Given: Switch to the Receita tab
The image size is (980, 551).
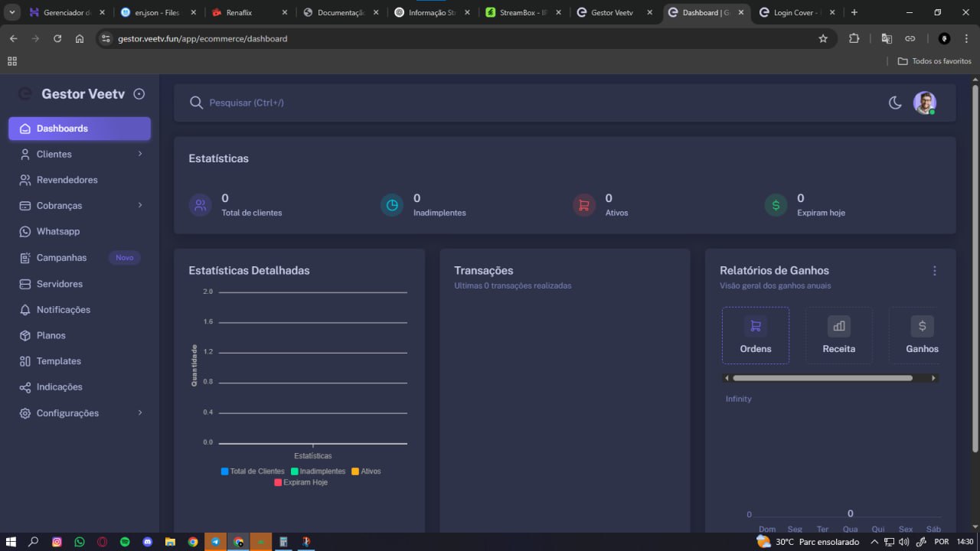Looking at the screenshot, I should 838,335.
